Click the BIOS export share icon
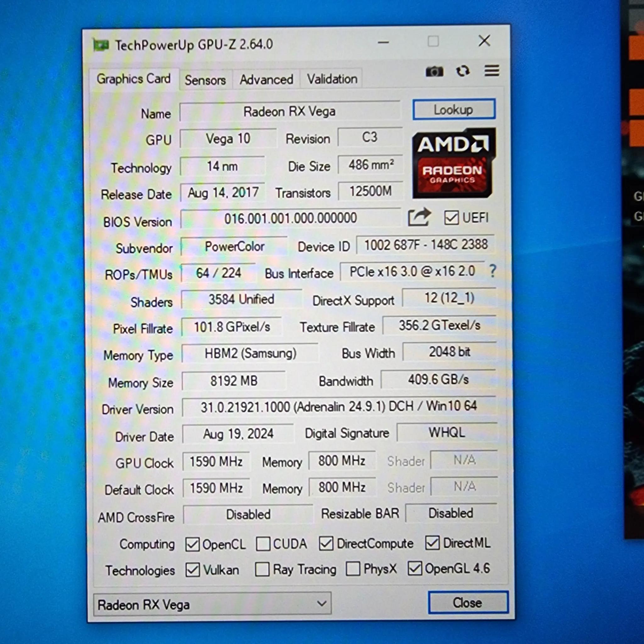 tap(419, 217)
